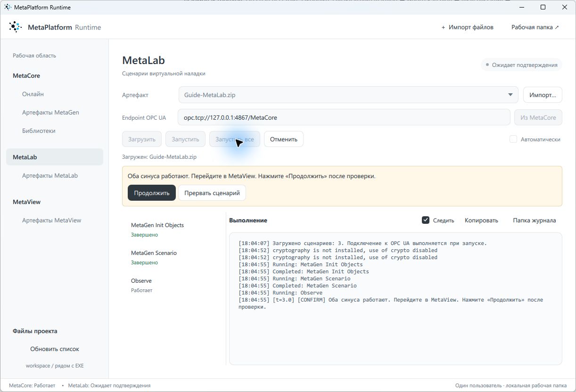Click the Импорт... button
This screenshot has width=576, height=392.
[x=543, y=95]
